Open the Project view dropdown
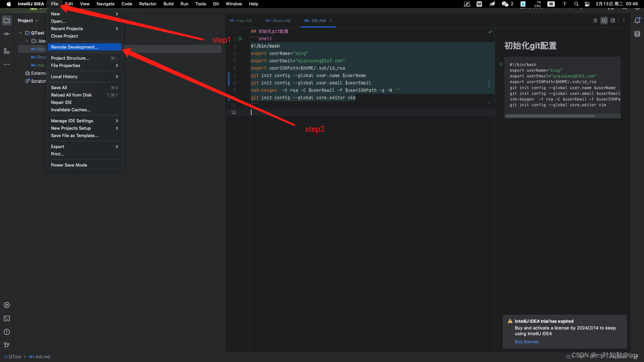The image size is (644, 362). tap(28, 20)
